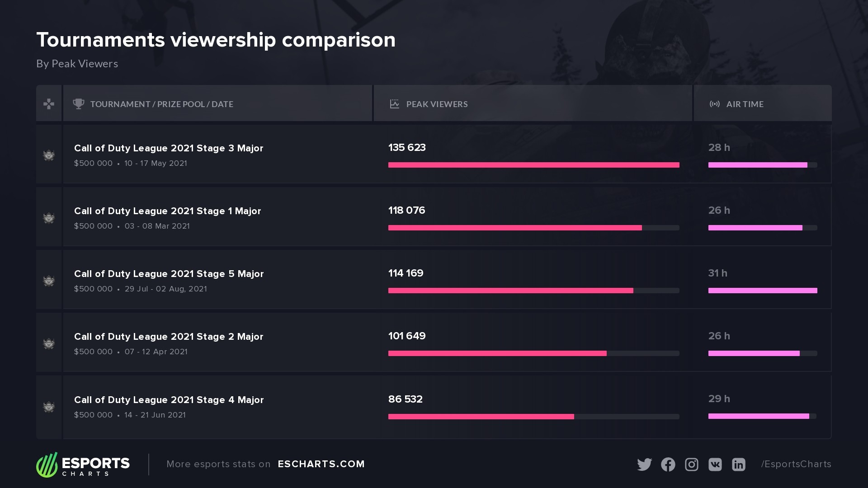Click the air time broadcast icon
868x488 pixels.
point(714,104)
